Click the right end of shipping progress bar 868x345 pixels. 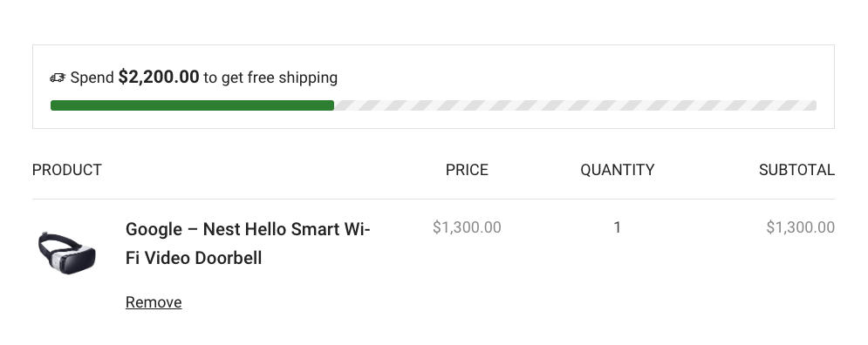(x=813, y=105)
